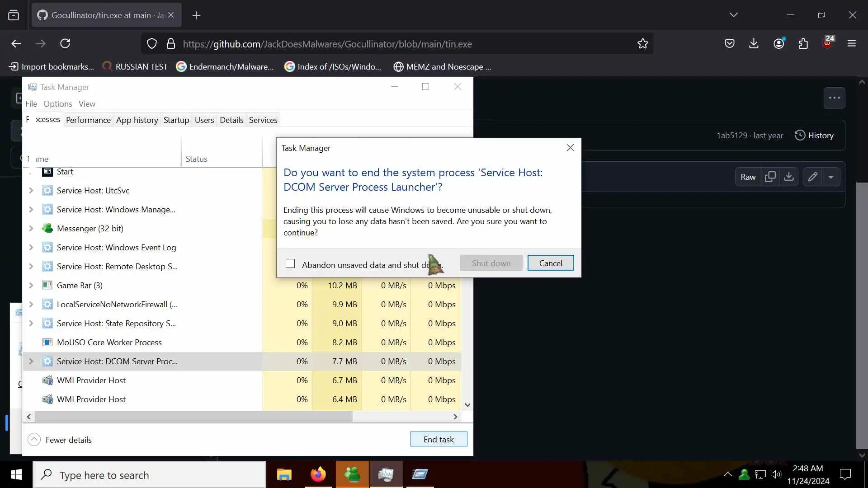This screenshot has width=868, height=488.
Task: Bookmark page with star icon
Action: click(642, 43)
